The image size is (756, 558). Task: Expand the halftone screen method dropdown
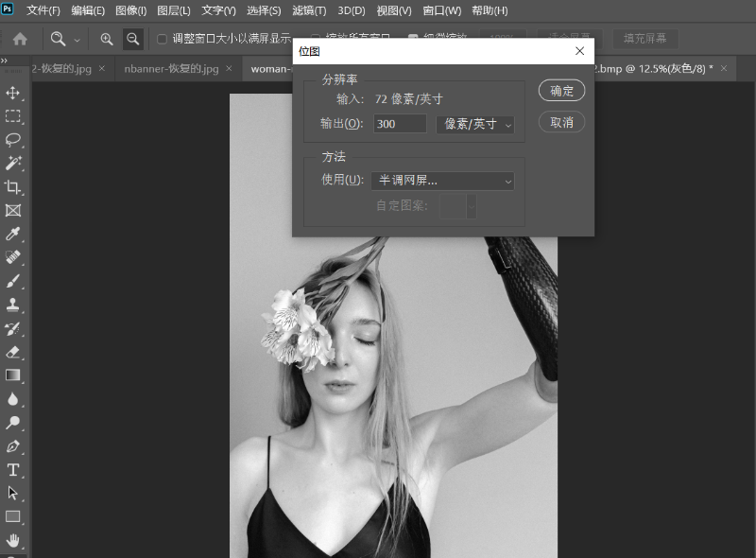tap(441, 181)
